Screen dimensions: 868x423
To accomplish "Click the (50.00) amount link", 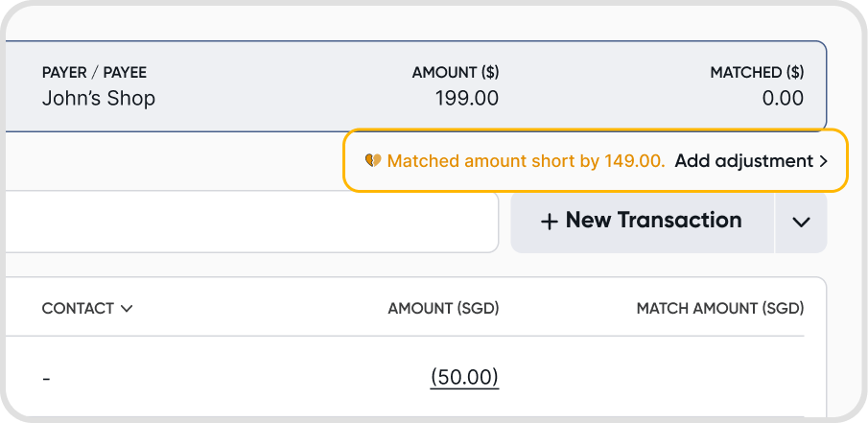I will pyautogui.click(x=464, y=377).
